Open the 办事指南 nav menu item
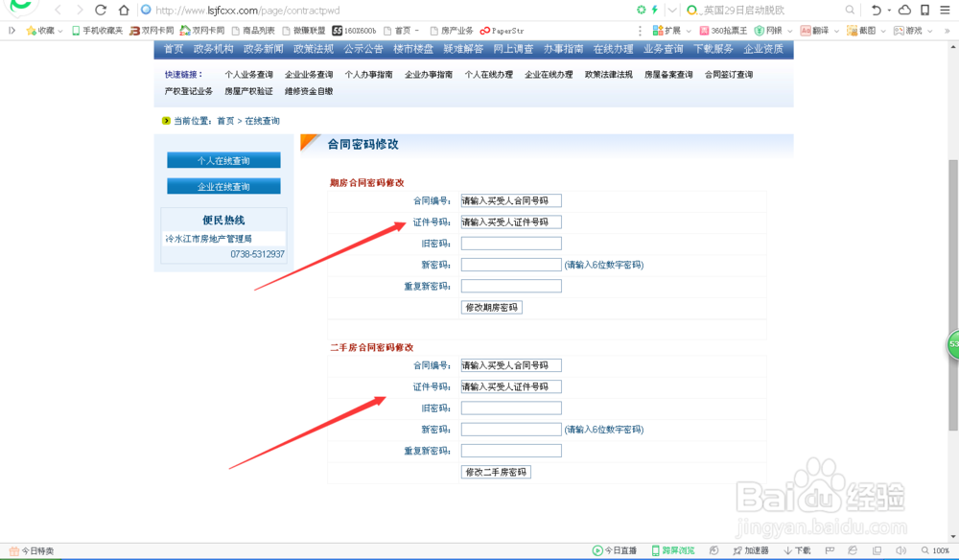This screenshot has height=560, width=959. (x=563, y=49)
